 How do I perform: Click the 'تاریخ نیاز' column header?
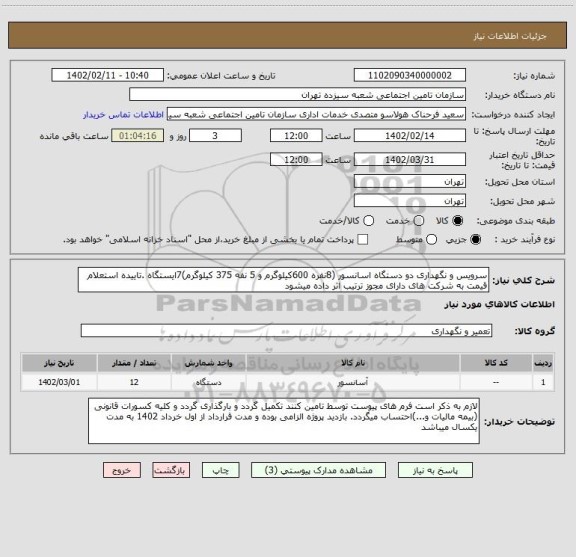click(x=59, y=363)
